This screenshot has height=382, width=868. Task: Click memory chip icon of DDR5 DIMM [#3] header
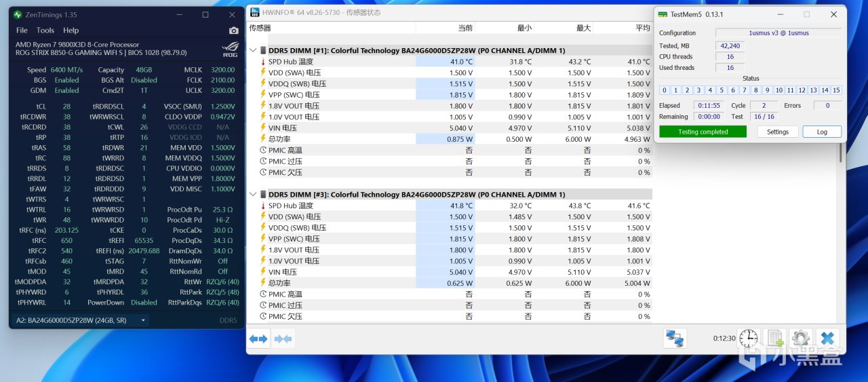pyautogui.click(x=263, y=195)
